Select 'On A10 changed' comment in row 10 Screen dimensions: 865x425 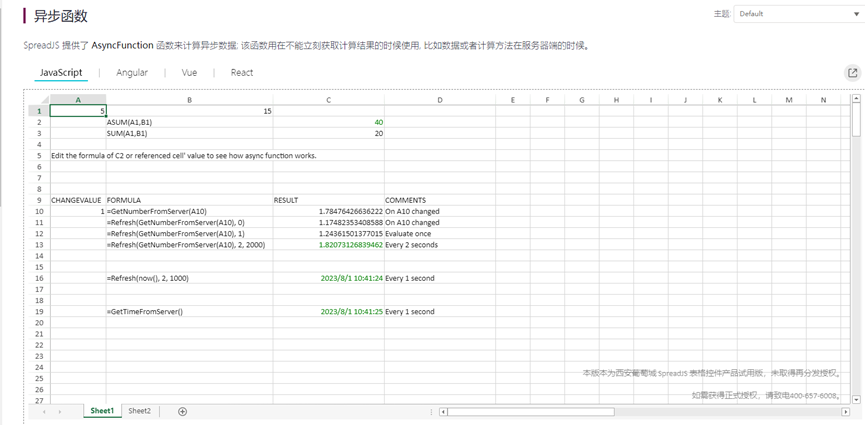[x=440, y=211]
